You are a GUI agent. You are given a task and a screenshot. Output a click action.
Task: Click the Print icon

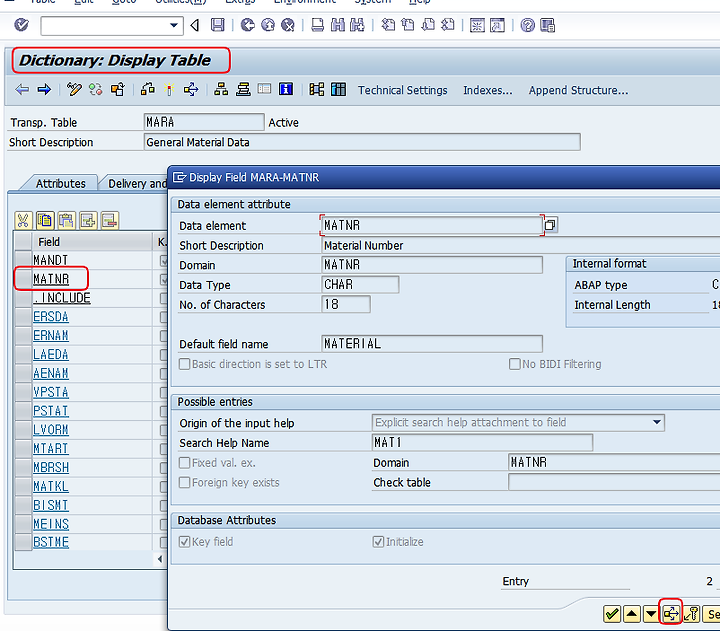coord(317,25)
